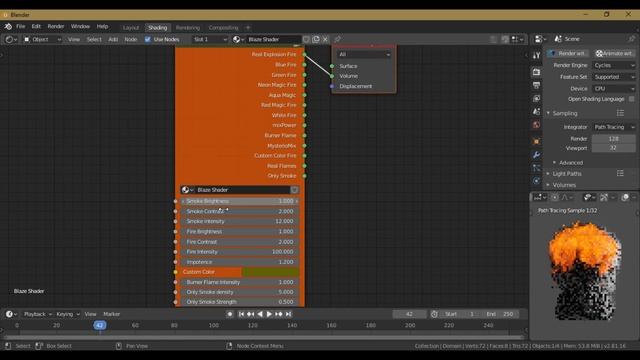Click the Render with button
Image resolution: width=640 pixels, height=360 pixels.
568,53
